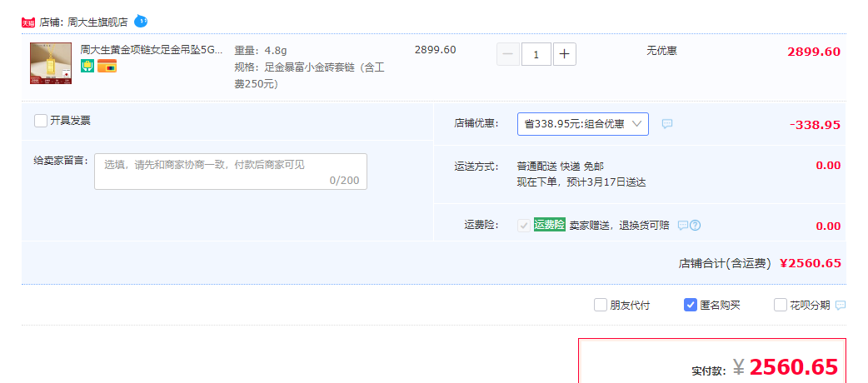This screenshot has height=383, width=868.
Task: Click the green guarantee badge under the product title
Action: coord(87,66)
